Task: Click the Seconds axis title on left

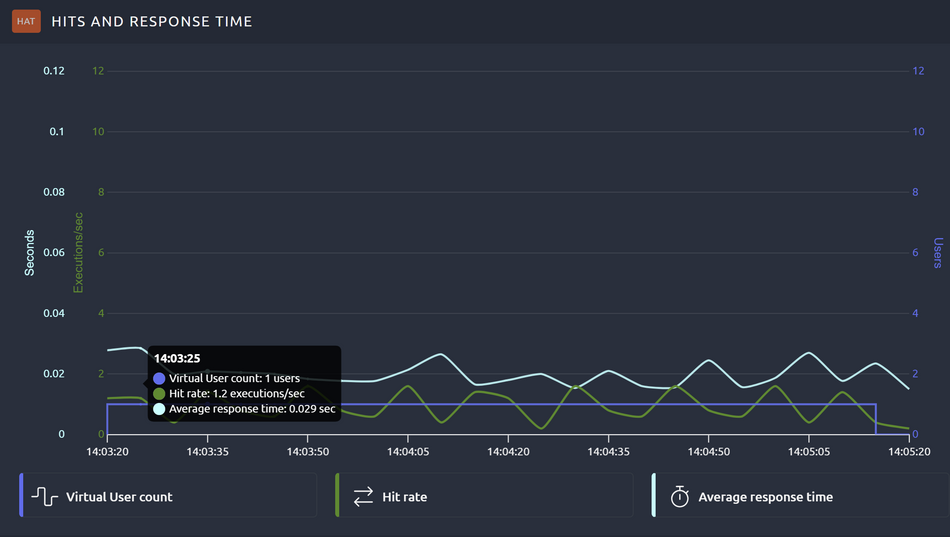Action: (30, 252)
